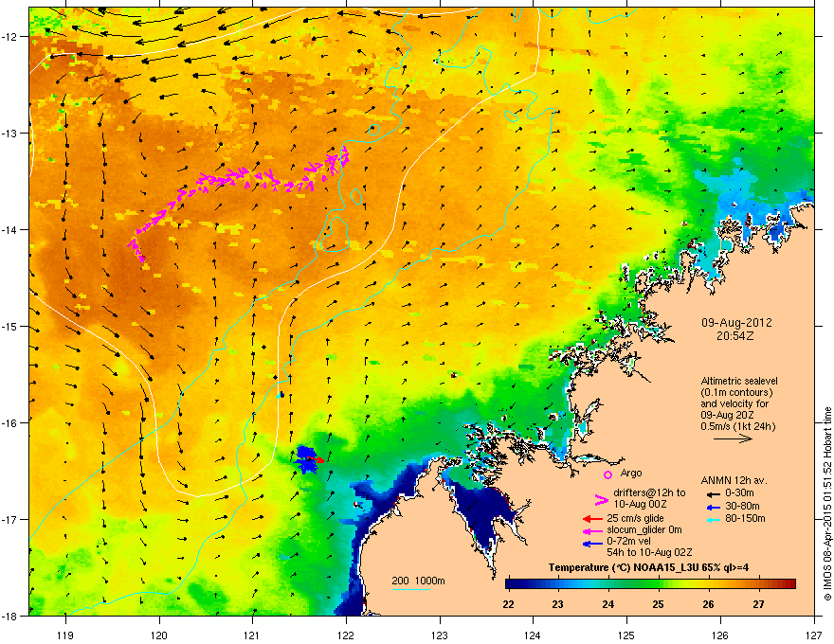Click the '-18' latitude axis label
The image size is (834, 644).
(x=10, y=616)
